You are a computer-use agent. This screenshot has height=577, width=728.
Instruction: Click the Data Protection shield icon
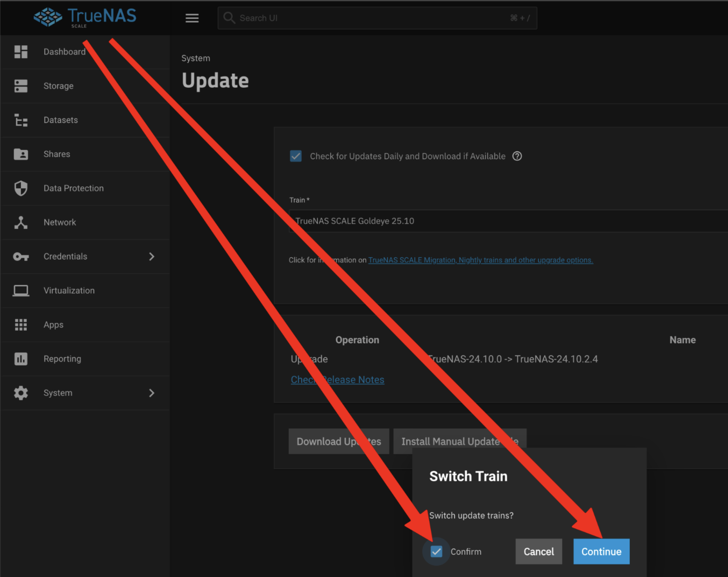point(21,188)
